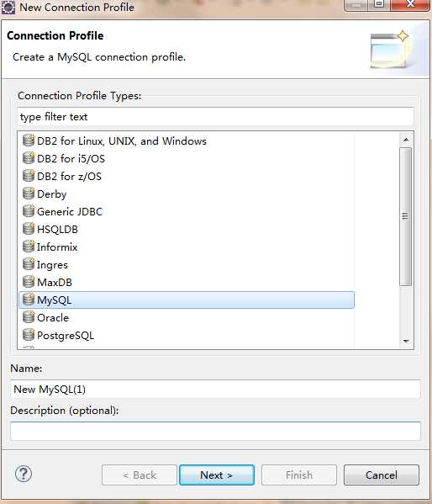Image resolution: width=432 pixels, height=504 pixels.
Task: Pick "Informix" in the types list
Action: pos(57,247)
